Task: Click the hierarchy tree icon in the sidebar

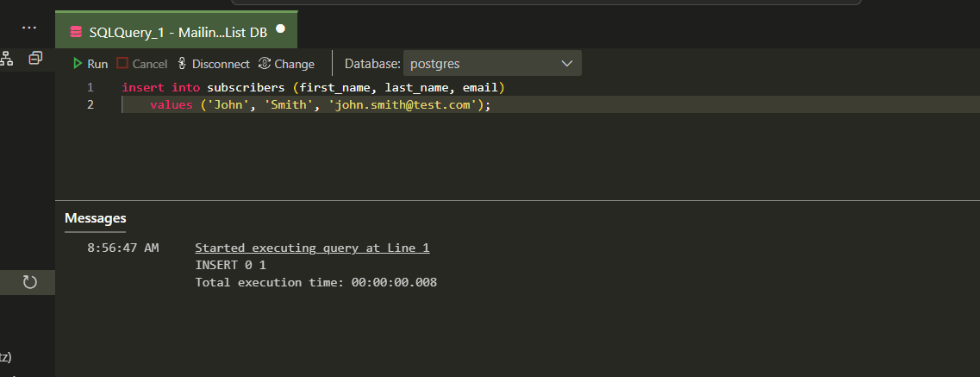Action: pyautogui.click(x=7, y=59)
